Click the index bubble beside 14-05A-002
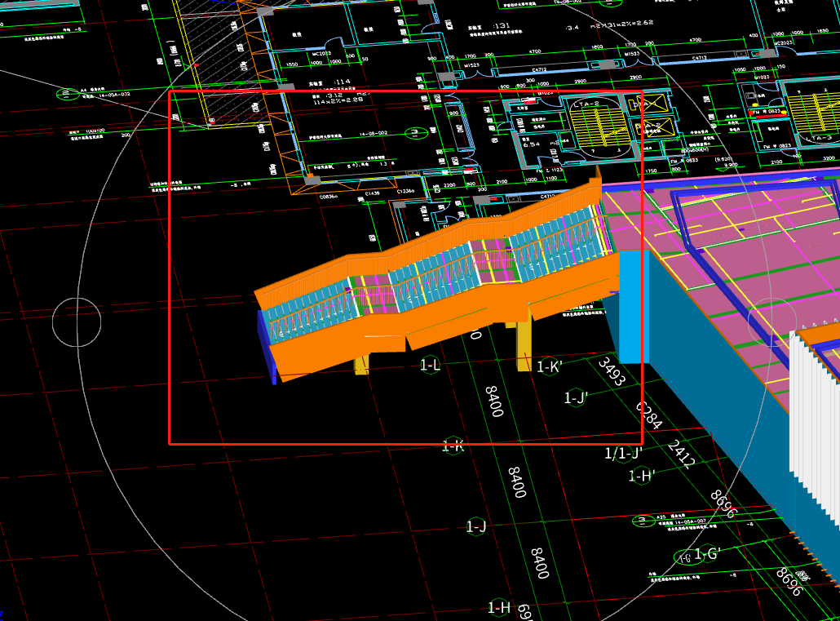This screenshot has width=840, height=621. tap(67, 95)
